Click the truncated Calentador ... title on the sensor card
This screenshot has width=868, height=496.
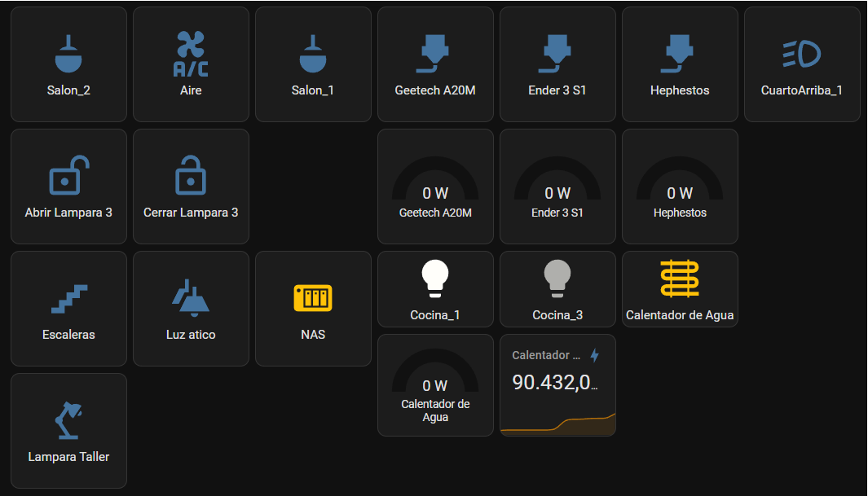546,355
